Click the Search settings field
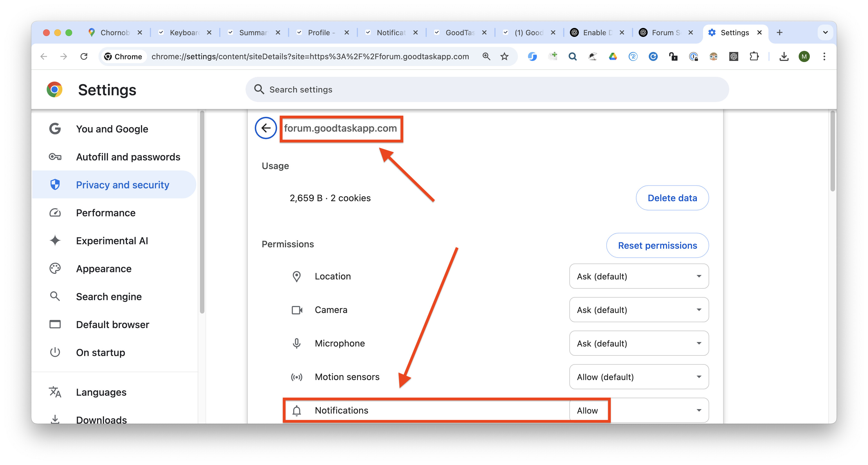This screenshot has width=868, height=465. tap(487, 90)
